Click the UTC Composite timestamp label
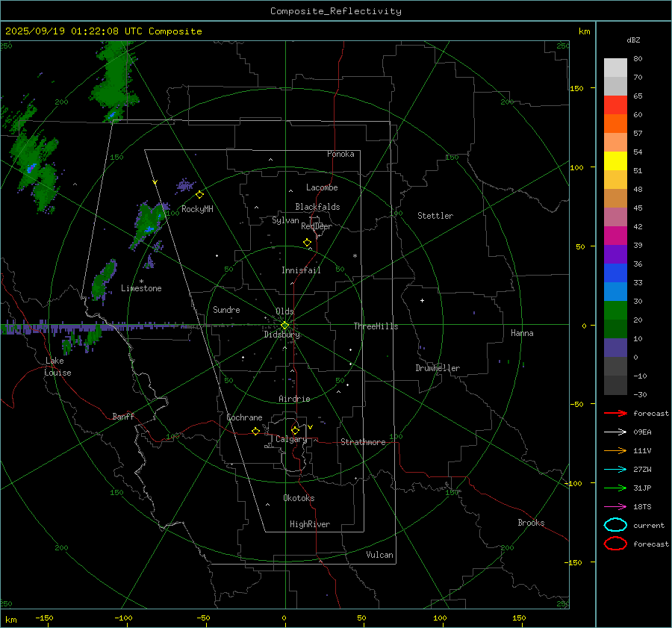 [103, 31]
